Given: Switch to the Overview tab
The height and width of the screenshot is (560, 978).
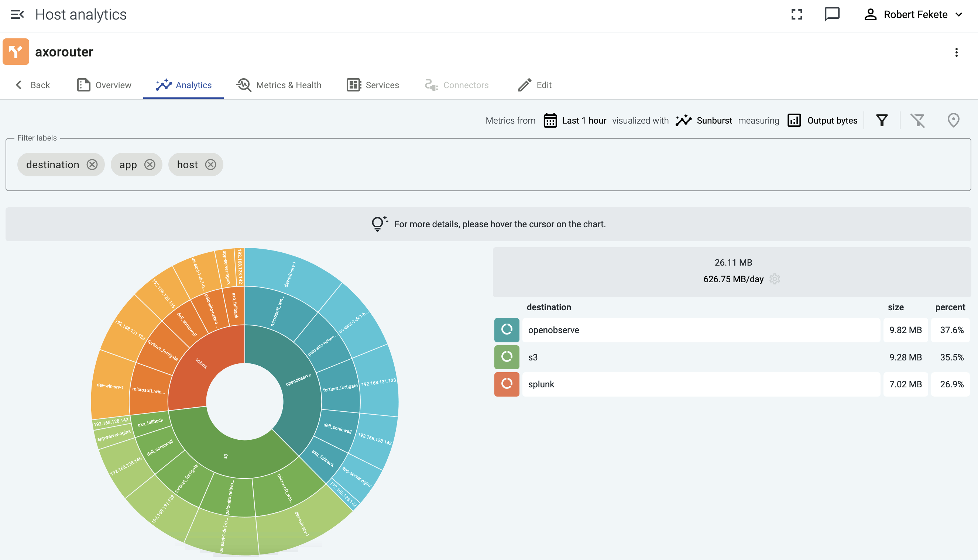Looking at the screenshot, I should [104, 85].
